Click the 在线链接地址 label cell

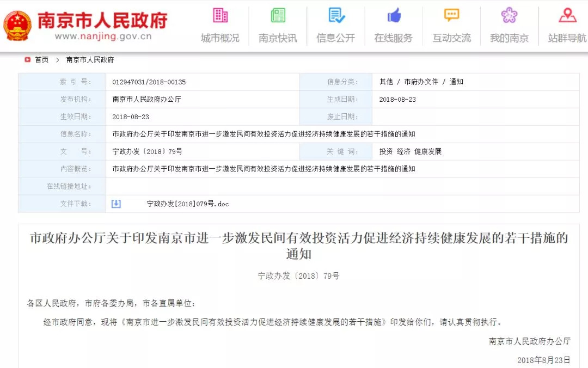62,186
